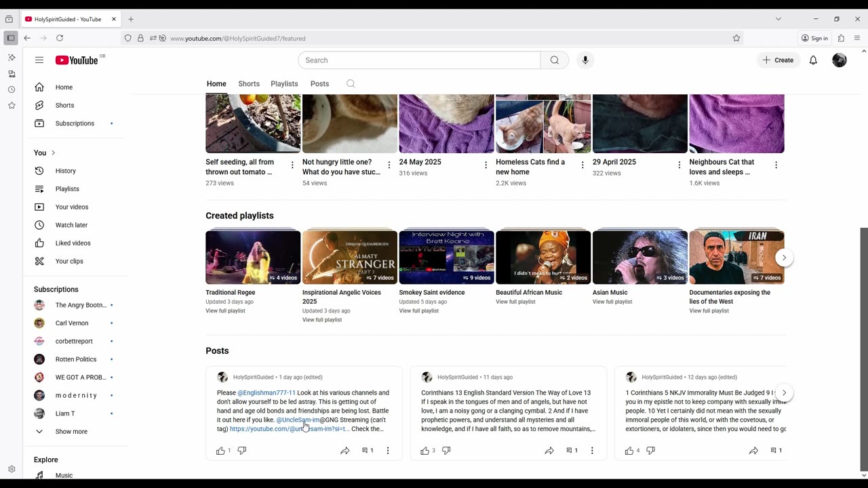View full playlist for Asian Music
This screenshot has width=868, height=488.
coord(612,302)
